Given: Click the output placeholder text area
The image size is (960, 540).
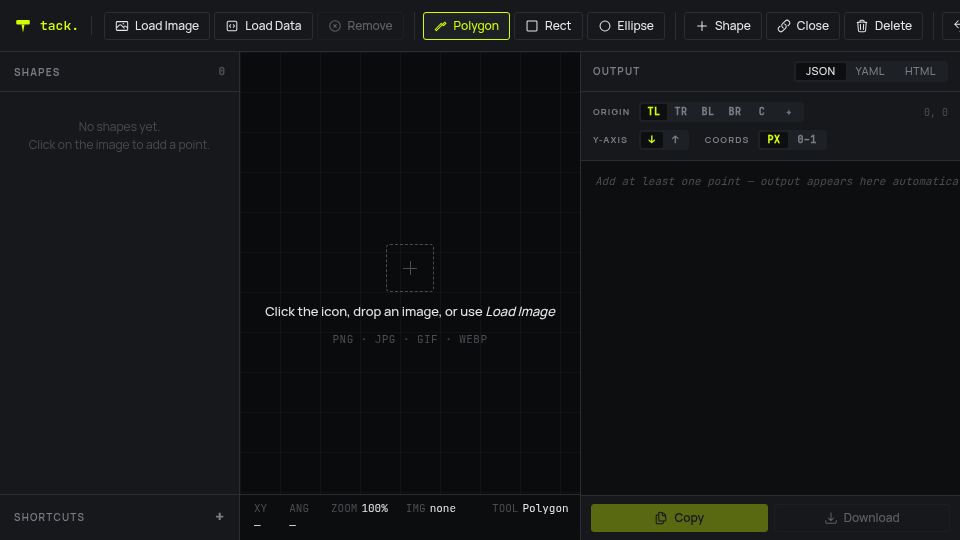Looking at the screenshot, I should pos(776,181).
